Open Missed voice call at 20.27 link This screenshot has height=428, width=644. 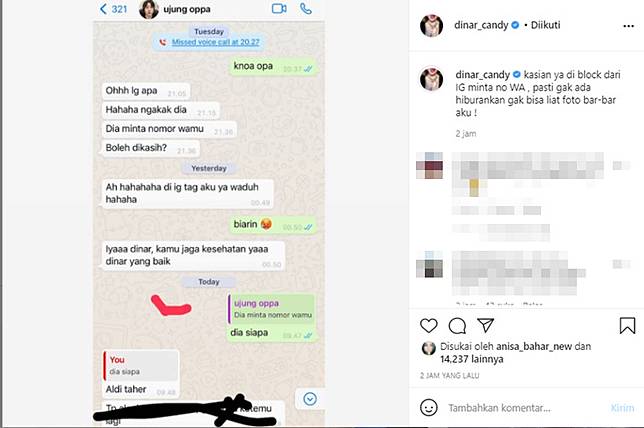(x=215, y=42)
